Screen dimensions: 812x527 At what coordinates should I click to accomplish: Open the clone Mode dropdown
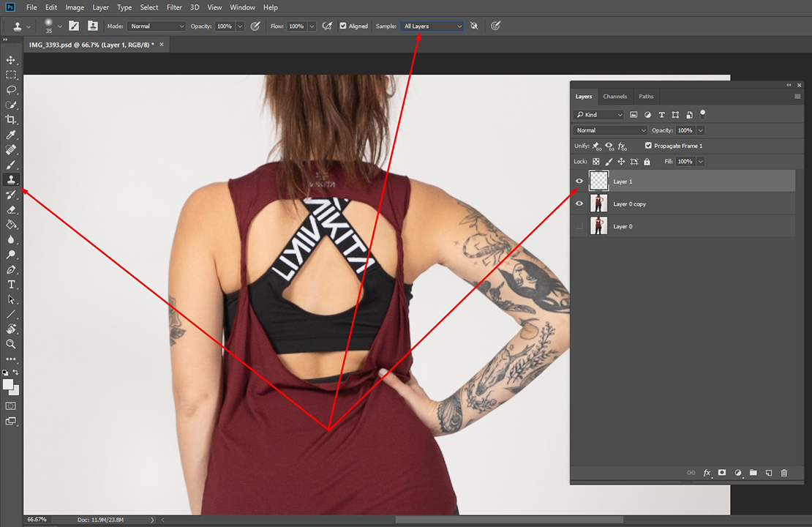click(157, 26)
